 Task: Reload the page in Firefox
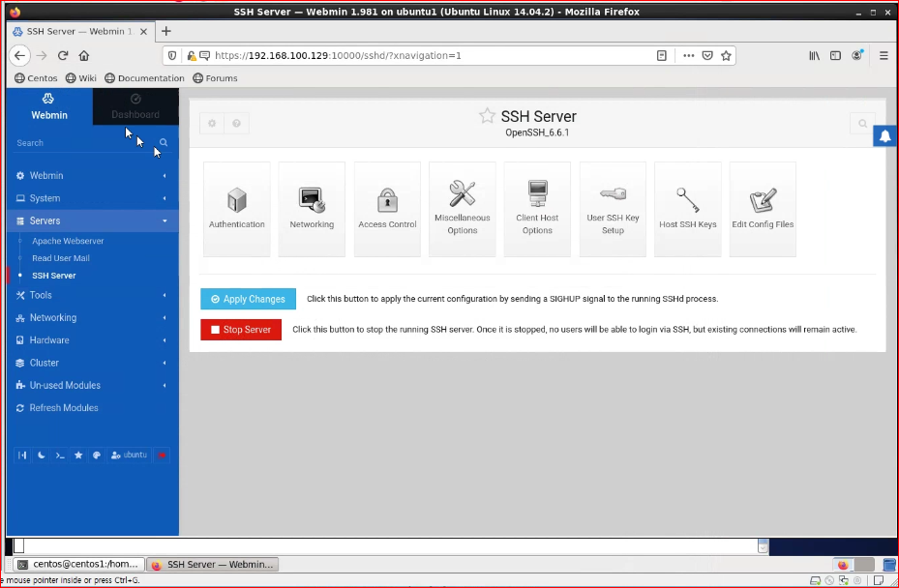(x=63, y=55)
